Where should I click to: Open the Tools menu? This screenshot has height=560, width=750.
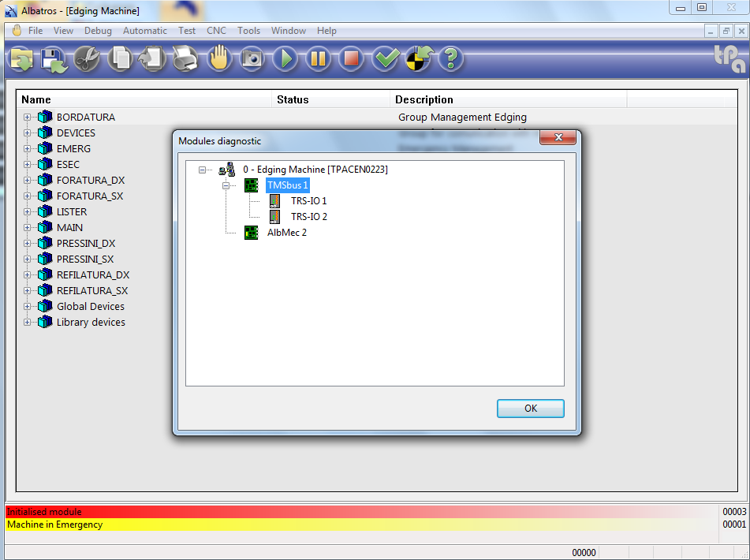[x=248, y=31]
